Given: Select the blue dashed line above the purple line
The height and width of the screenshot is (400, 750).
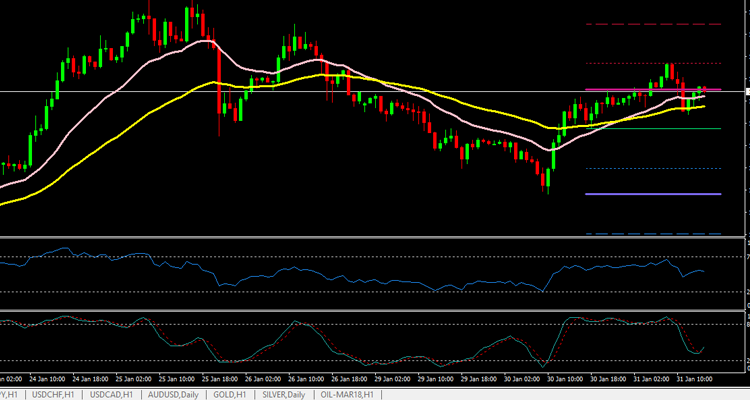Looking at the screenshot, I should click(650, 168).
